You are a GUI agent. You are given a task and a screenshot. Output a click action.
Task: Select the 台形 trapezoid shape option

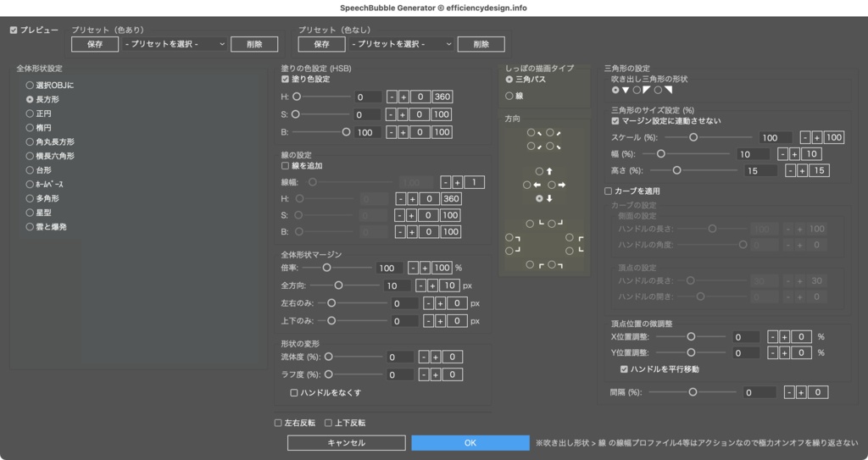[30, 170]
